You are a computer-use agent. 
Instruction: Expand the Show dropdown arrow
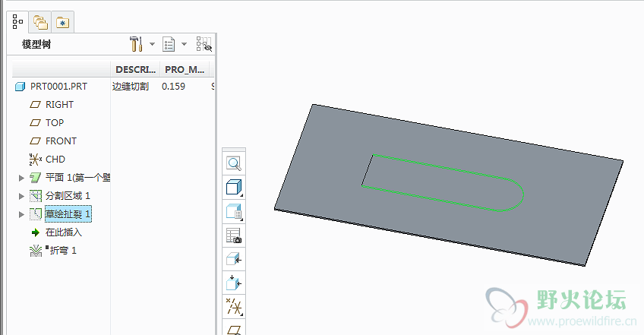click(x=184, y=44)
